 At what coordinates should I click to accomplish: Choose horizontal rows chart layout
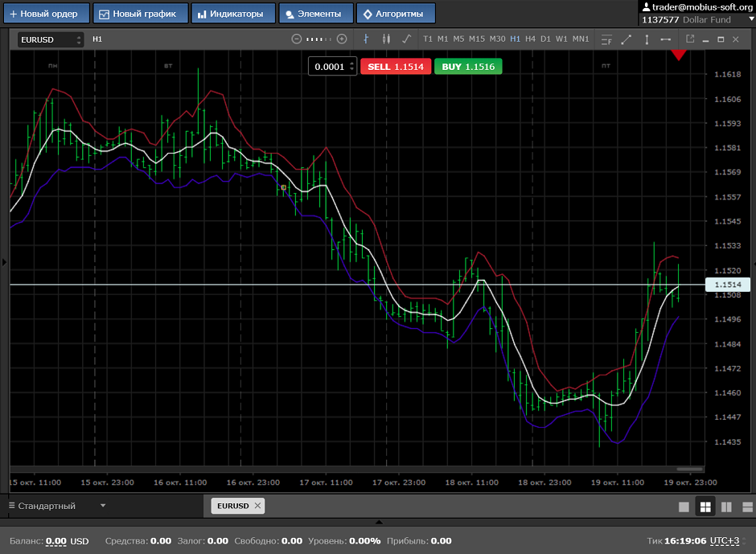click(747, 507)
